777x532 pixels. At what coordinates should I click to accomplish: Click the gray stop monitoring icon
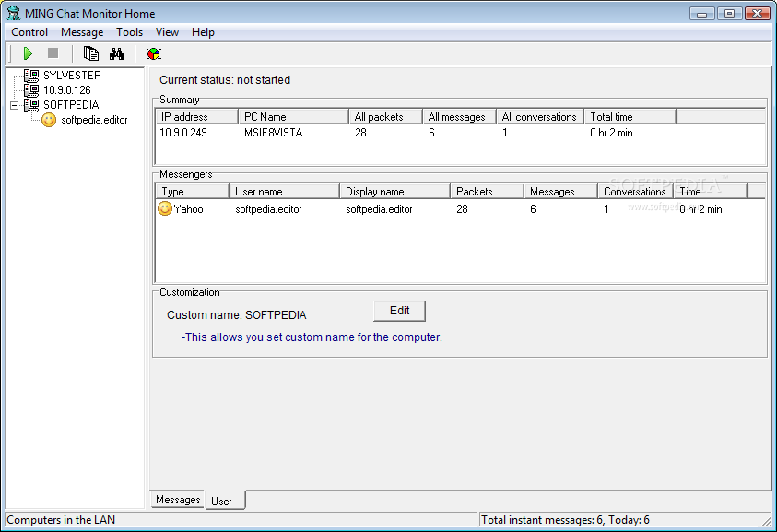[53, 53]
